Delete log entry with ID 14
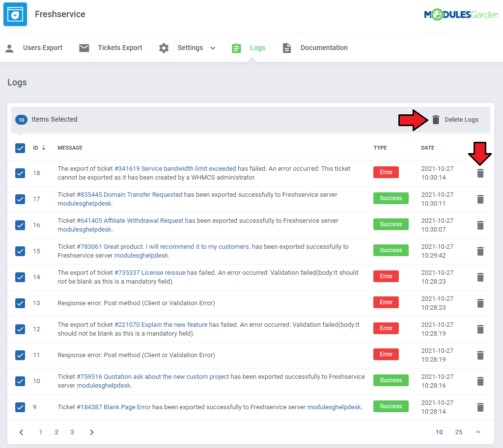The height and width of the screenshot is (448, 503). [480, 277]
